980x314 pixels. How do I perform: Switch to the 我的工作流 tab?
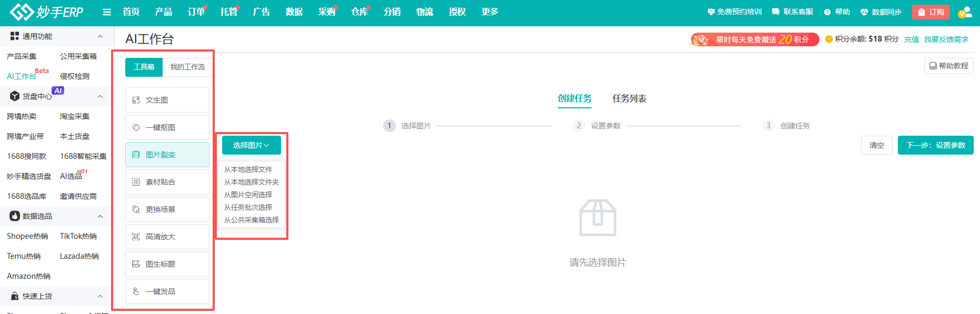click(187, 67)
